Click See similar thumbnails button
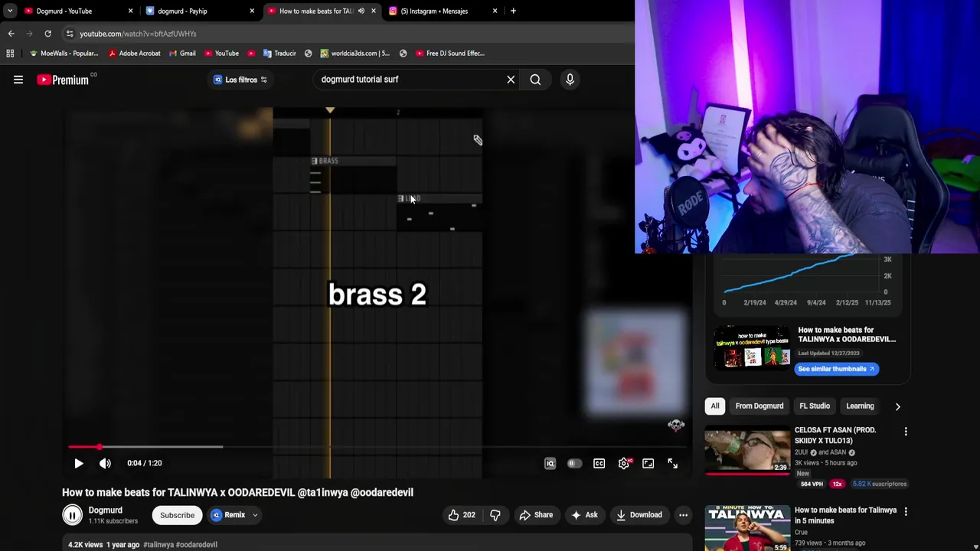 (836, 369)
